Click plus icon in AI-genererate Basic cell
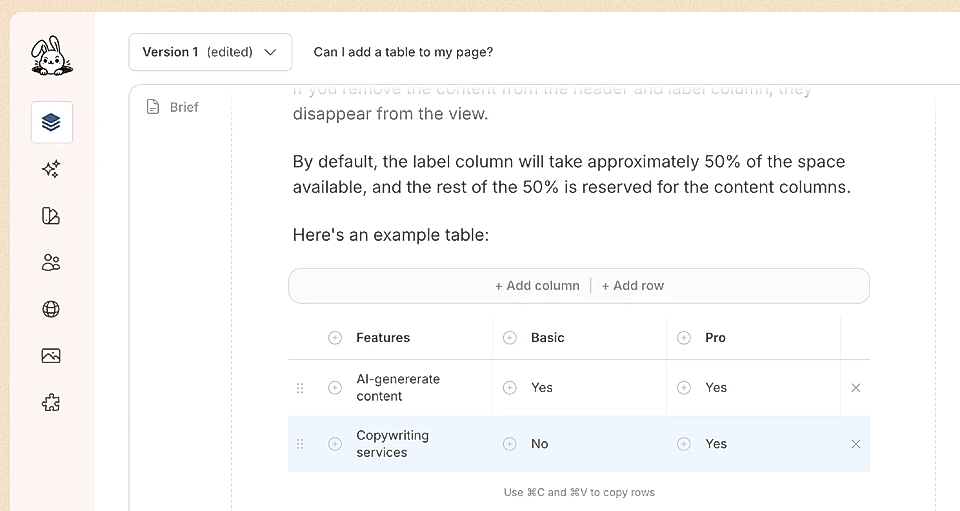 tap(509, 387)
